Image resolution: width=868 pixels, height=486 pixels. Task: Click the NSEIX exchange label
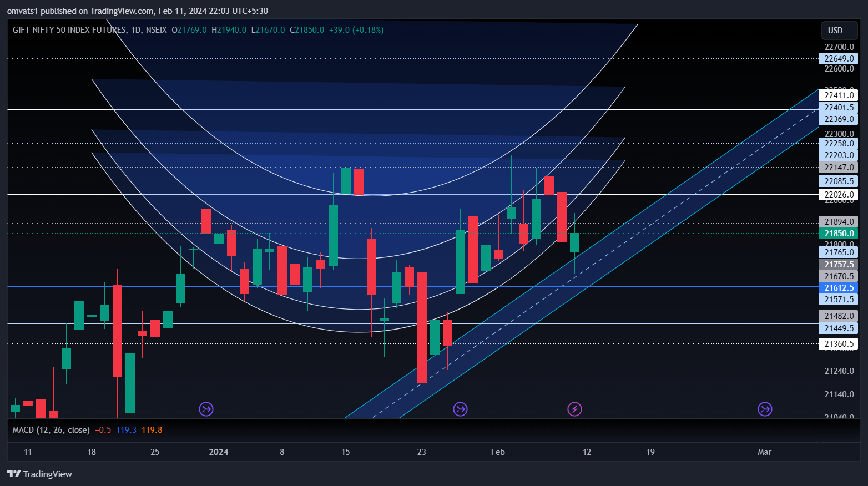coord(156,30)
